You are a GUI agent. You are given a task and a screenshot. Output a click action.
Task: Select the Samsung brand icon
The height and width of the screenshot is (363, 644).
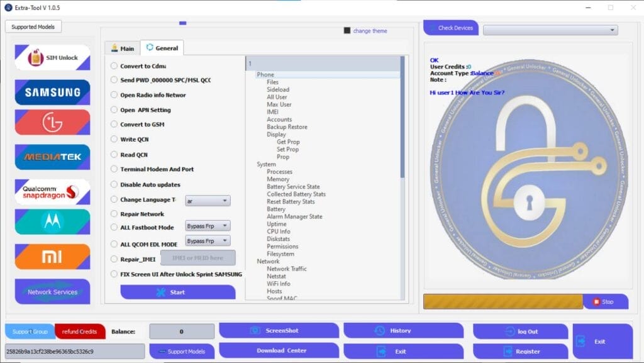[52, 92]
